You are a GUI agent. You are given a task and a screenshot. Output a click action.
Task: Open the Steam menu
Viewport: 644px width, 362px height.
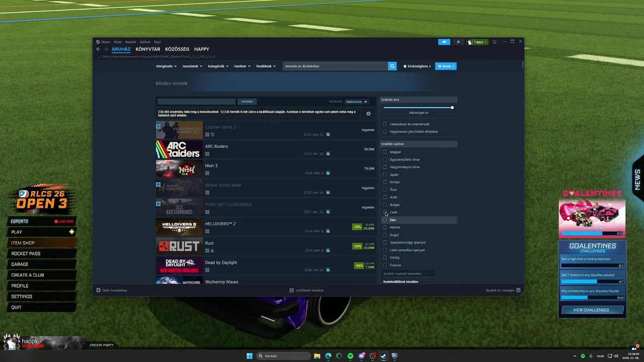pos(105,42)
